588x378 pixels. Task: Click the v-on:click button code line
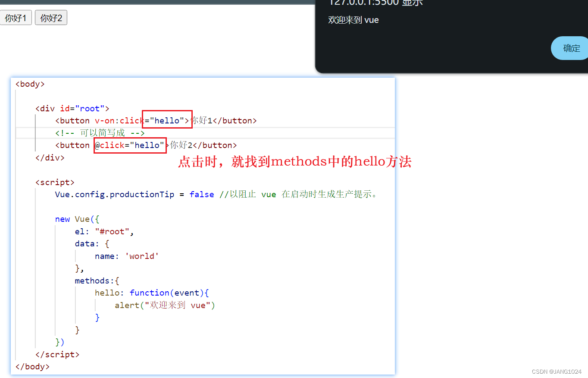156,120
